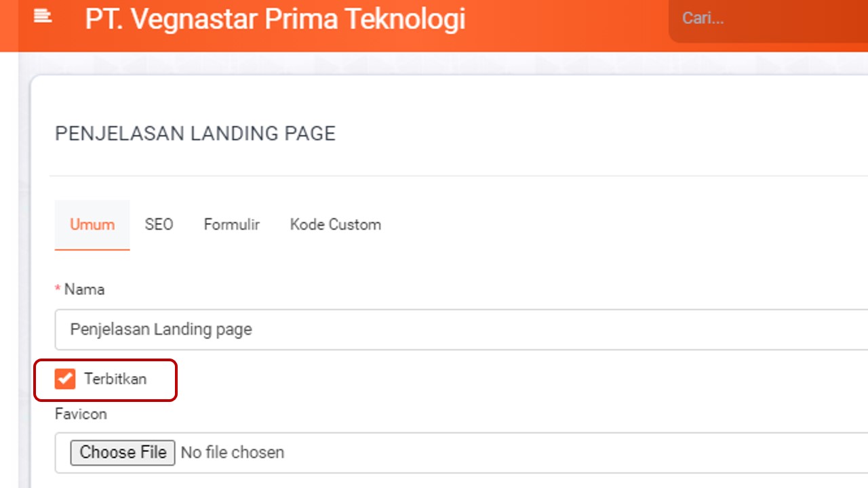
Task: Click the collapsed left sidebar strip
Action: click(x=9, y=271)
